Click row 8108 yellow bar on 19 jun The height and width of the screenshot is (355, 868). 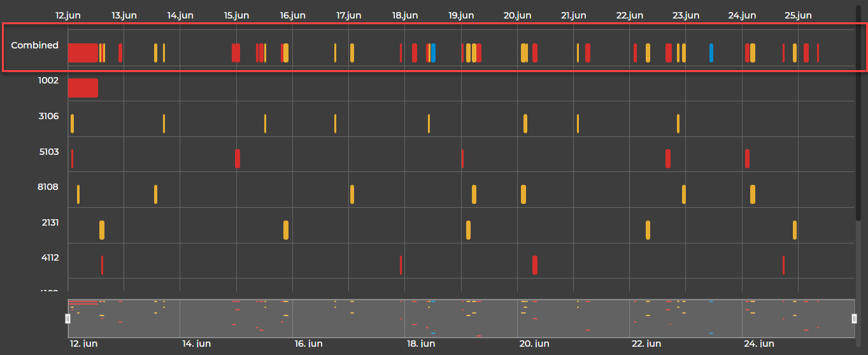point(474,194)
